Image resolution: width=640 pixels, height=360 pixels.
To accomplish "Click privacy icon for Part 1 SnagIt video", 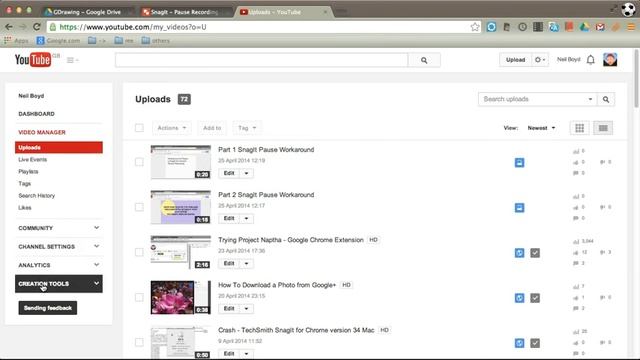I will click(x=519, y=162).
